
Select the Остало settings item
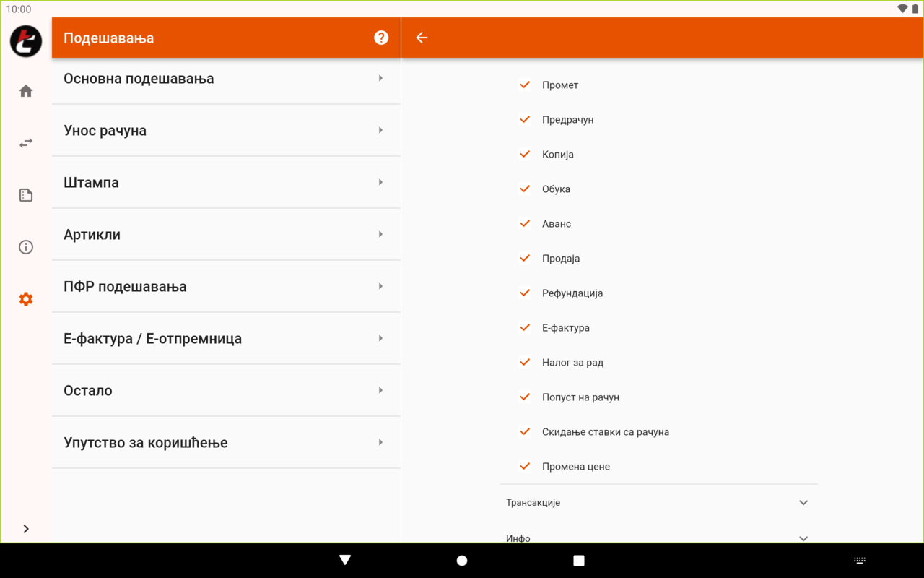pyautogui.click(x=226, y=390)
